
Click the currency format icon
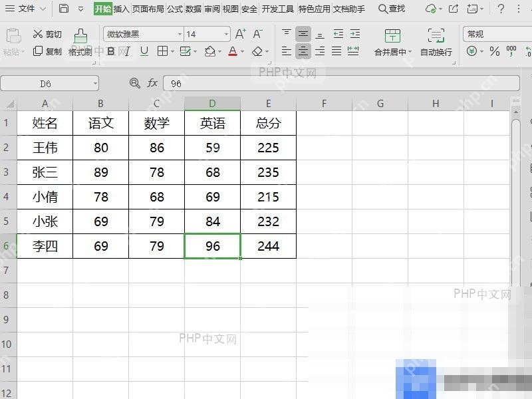click(x=472, y=51)
